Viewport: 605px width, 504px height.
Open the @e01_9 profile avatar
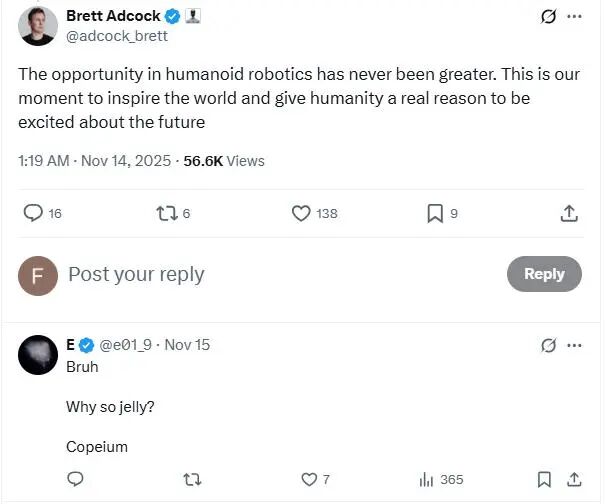pyautogui.click(x=38, y=355)
